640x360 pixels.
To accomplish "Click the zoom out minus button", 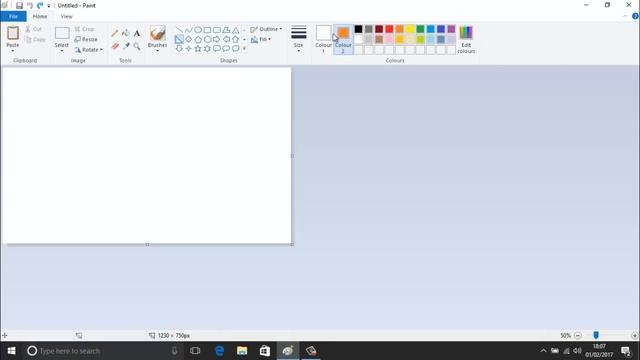I will pyautogui.click(x=578, y=336).
